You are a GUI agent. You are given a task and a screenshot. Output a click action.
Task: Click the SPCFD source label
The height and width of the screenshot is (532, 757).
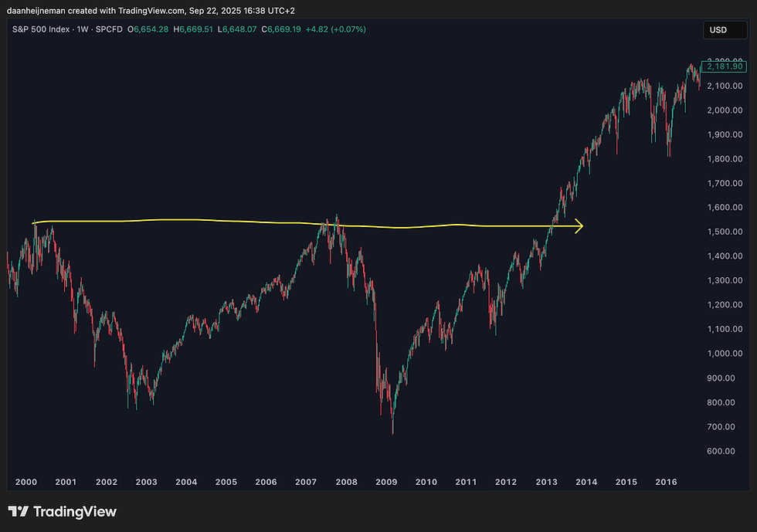(x=109, y=29)
